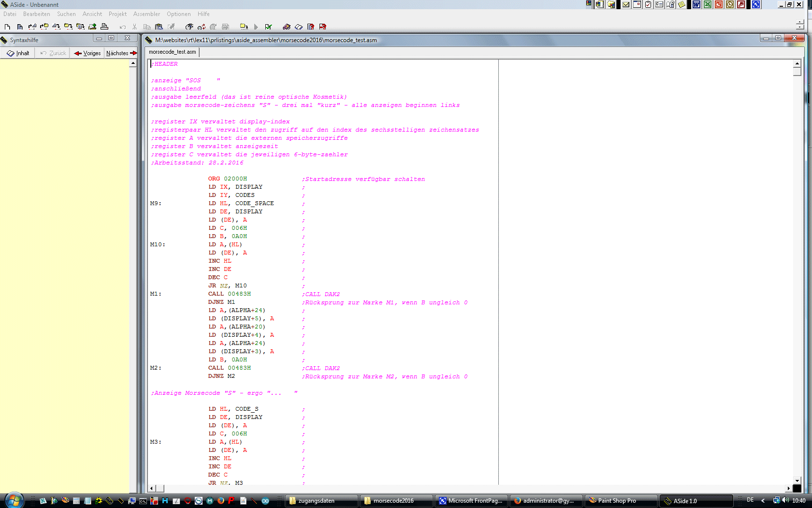Click the Cut scissors icon
The height and width of the screenshot is (508, 812).
point(135,27)
